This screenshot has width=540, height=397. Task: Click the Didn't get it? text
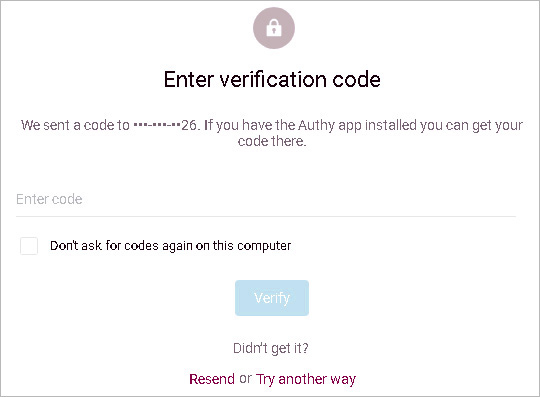point(271,348)
